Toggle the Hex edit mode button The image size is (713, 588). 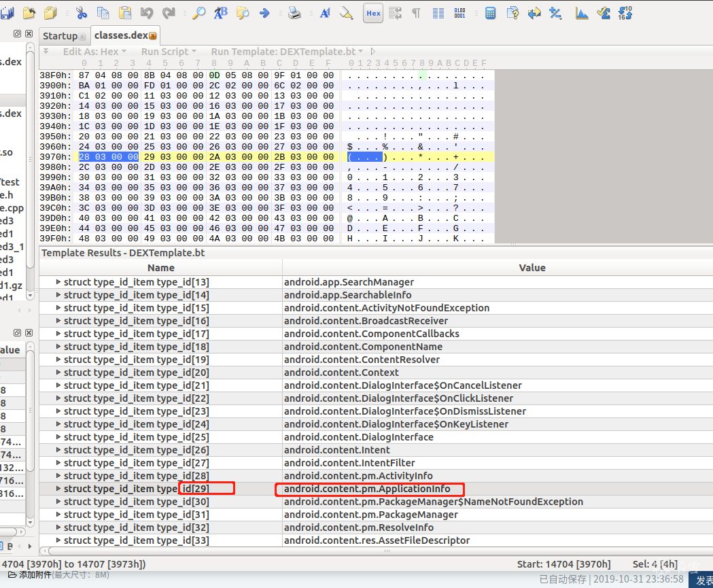[373, 13]
